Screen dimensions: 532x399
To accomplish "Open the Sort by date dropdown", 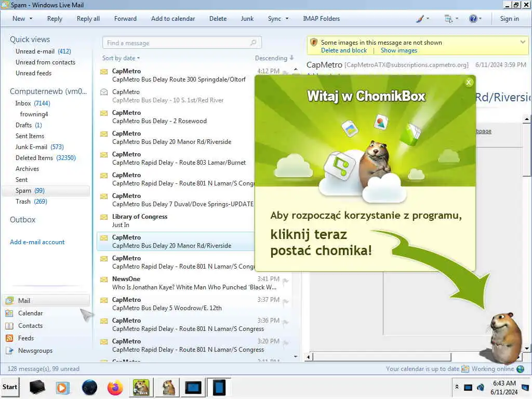I will pos(121,58).
